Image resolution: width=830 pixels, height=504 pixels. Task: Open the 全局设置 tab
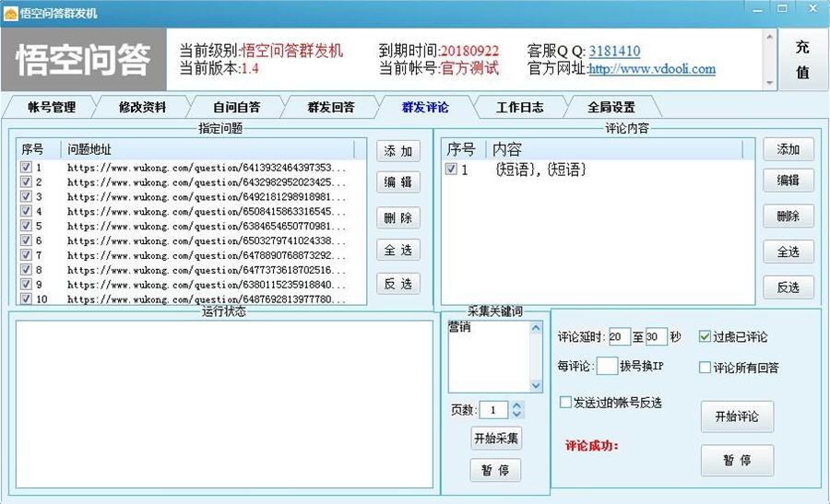[611, 107]
